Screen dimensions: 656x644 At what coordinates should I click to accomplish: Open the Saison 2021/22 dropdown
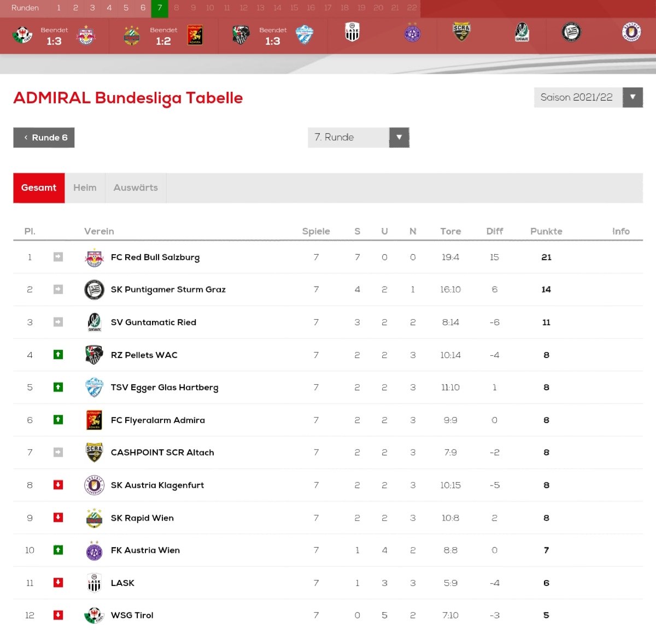(588, 97)
